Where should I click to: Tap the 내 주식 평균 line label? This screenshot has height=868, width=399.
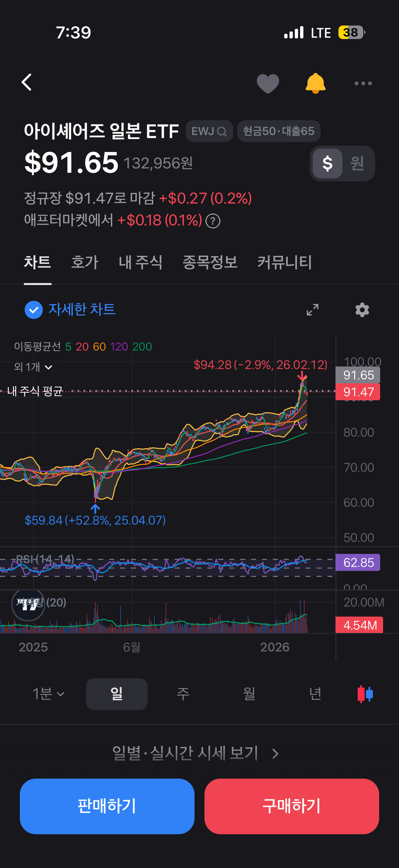click(35, 391)
